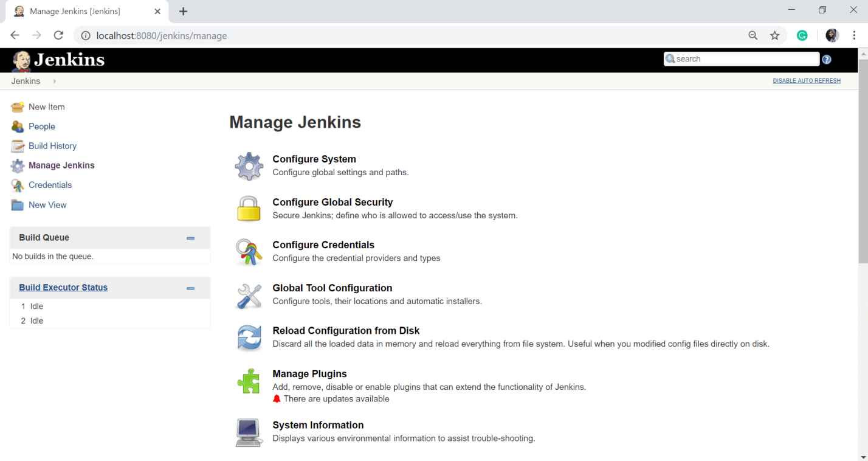Click the Configure Credentials keys icon

tap(249, 252)
